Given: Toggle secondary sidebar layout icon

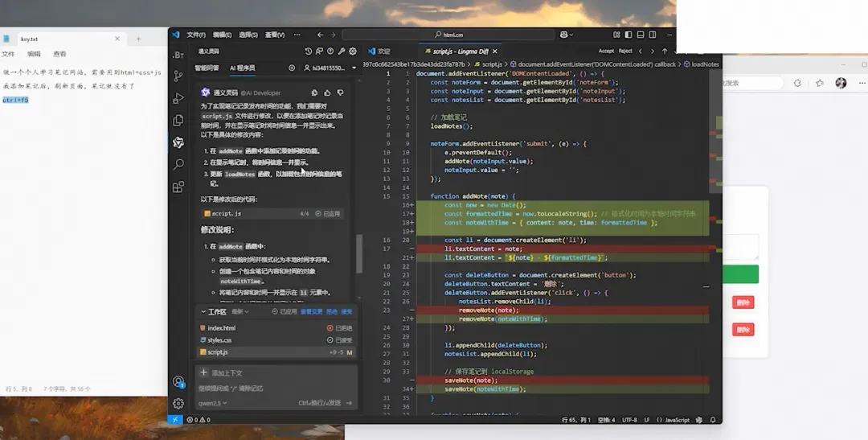Looking at the screenshot, I should tap(653, 35).
